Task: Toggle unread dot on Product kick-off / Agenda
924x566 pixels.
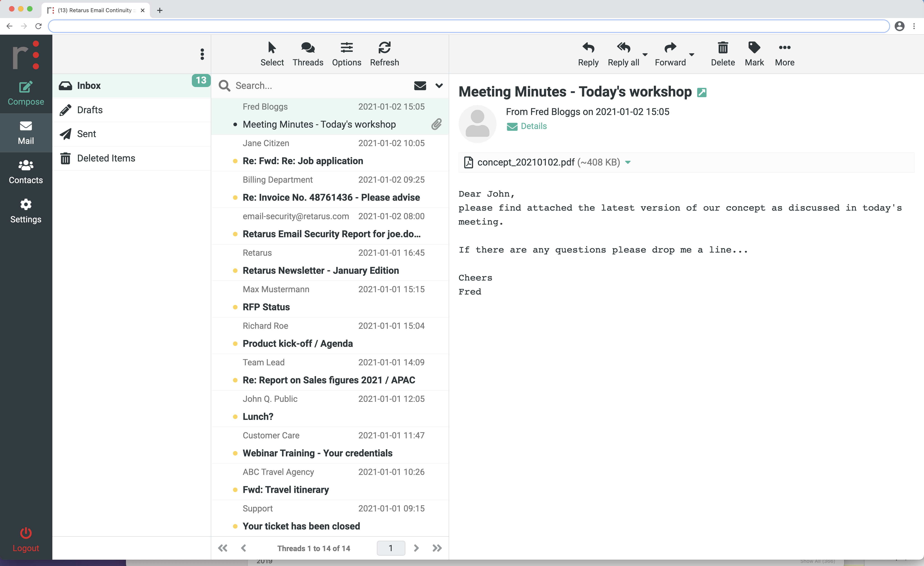Action: (x=235, y=343)
